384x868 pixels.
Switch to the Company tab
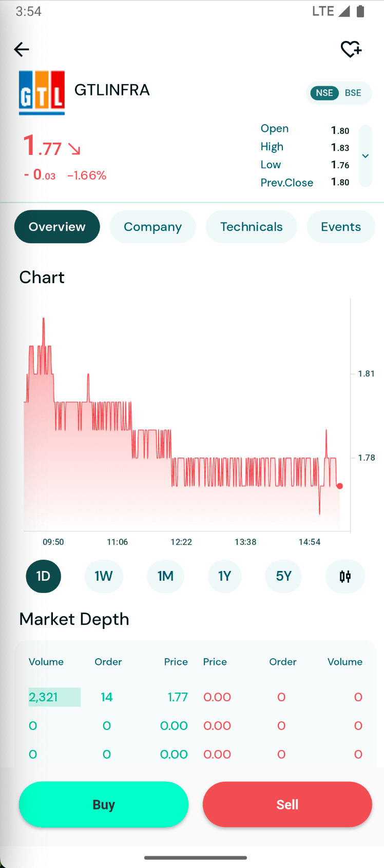pyautogui.click(x=152, y=227)
